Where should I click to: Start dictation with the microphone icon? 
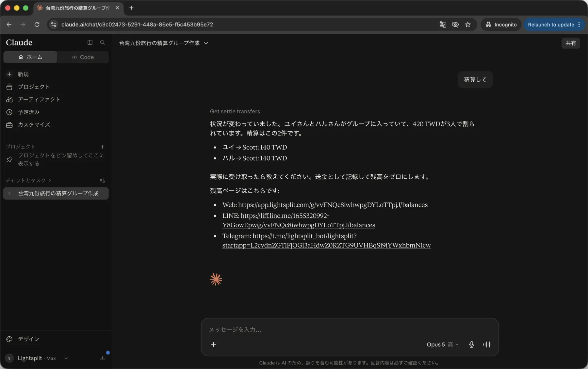coord(471,345)
